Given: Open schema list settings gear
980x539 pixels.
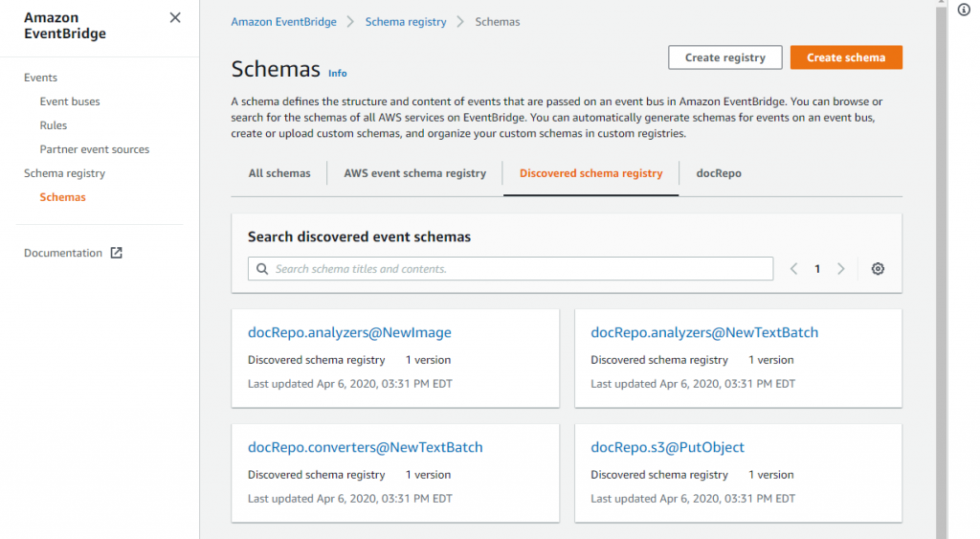Looking at the screenshot, I should [878, 269].
